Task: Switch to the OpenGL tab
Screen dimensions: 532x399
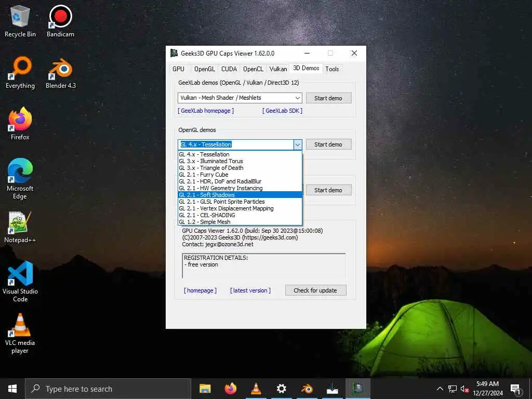Action: [204, 69]
